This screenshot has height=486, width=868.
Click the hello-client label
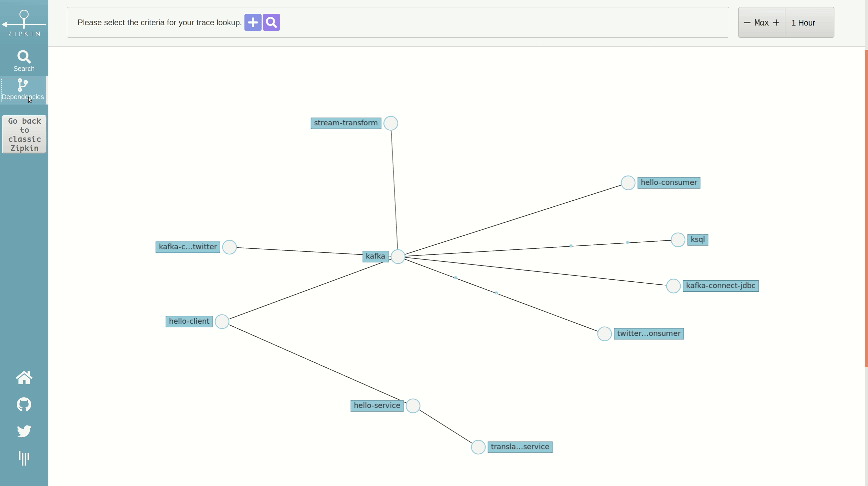point(189,321)
